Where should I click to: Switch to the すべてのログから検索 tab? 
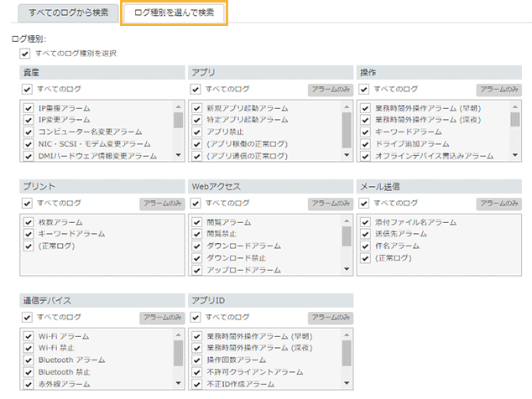tap(66, 14)
